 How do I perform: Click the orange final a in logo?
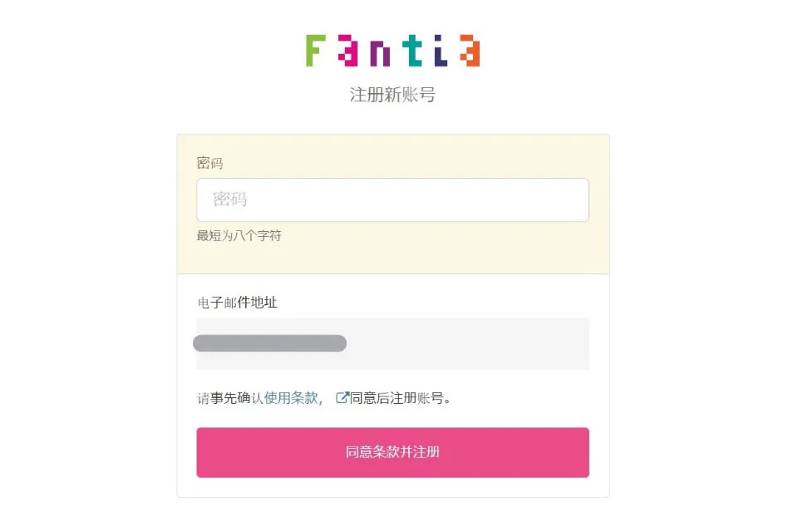470,51
